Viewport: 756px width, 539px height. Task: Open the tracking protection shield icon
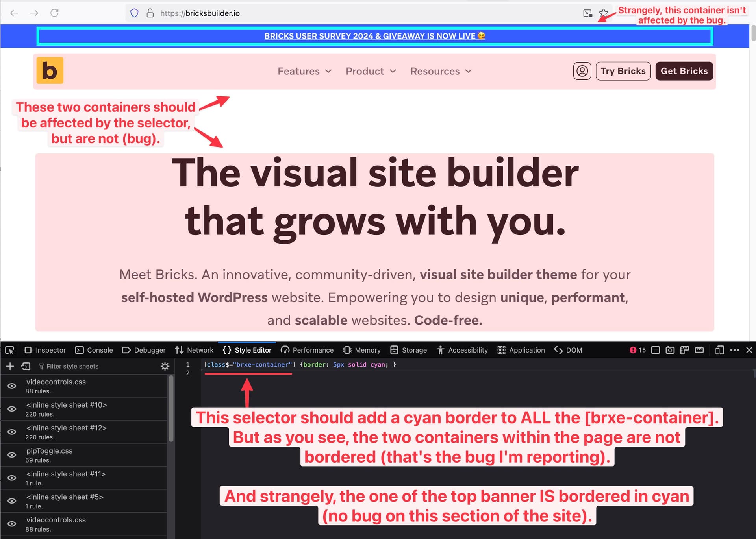134,13
